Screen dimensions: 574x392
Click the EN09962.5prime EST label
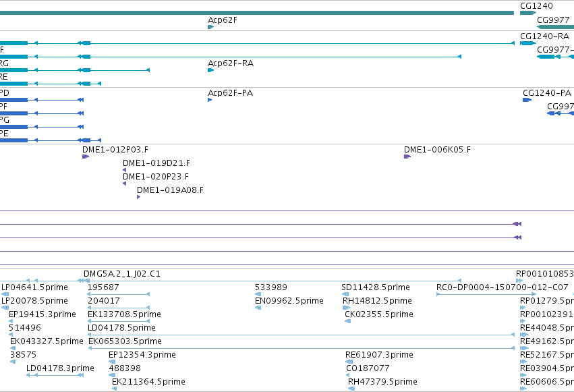[x=289, y=301]
